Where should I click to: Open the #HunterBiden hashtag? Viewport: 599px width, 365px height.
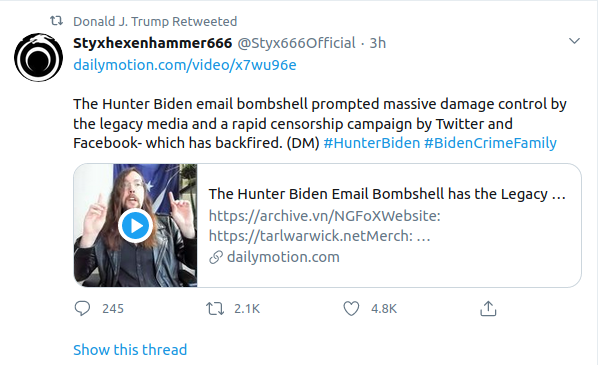tap(372, 143)
